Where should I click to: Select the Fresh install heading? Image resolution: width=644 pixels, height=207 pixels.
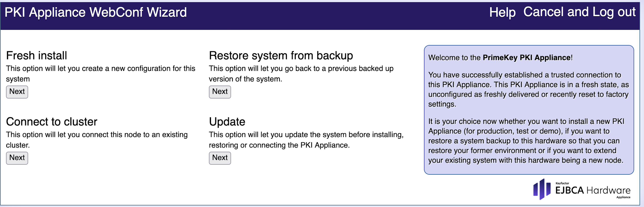coord(37,55)
